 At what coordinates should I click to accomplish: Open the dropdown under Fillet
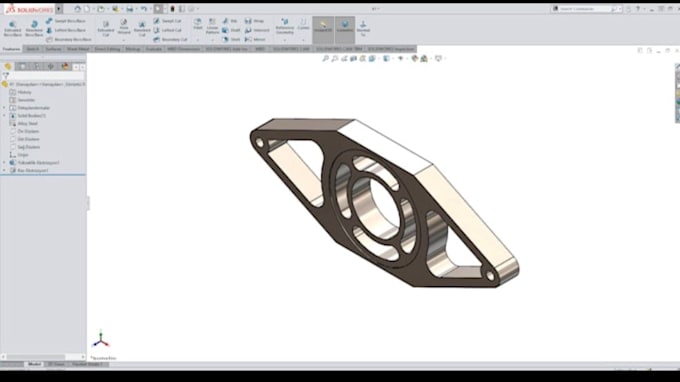point(198,40)
